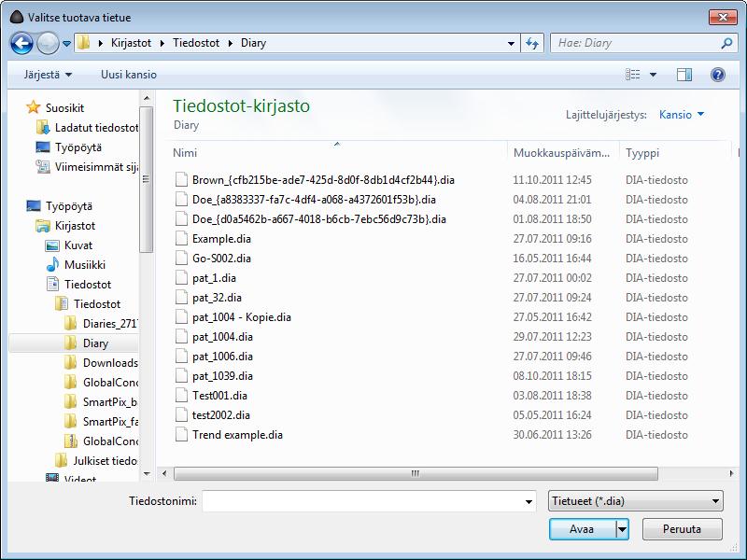Click the Doe_{d0a5462b...}.dia file icon
This screenshot has width=747, height=560.
(x=181, y=219)
